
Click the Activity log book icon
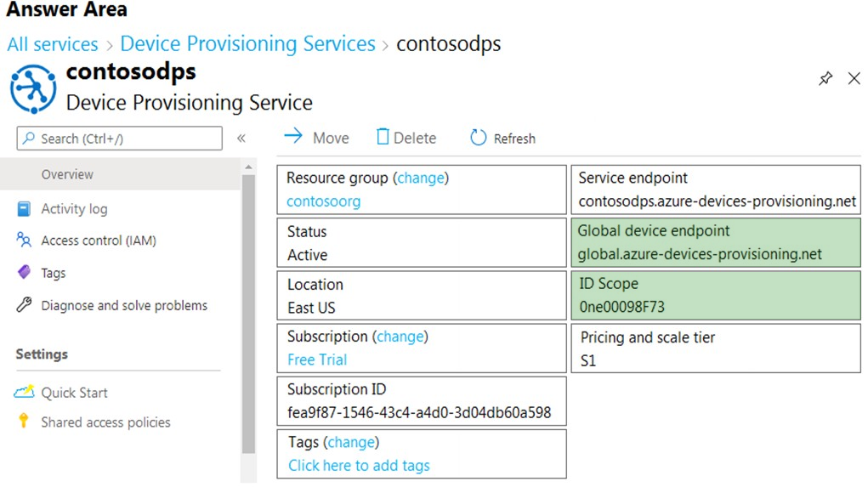point(24,208)
